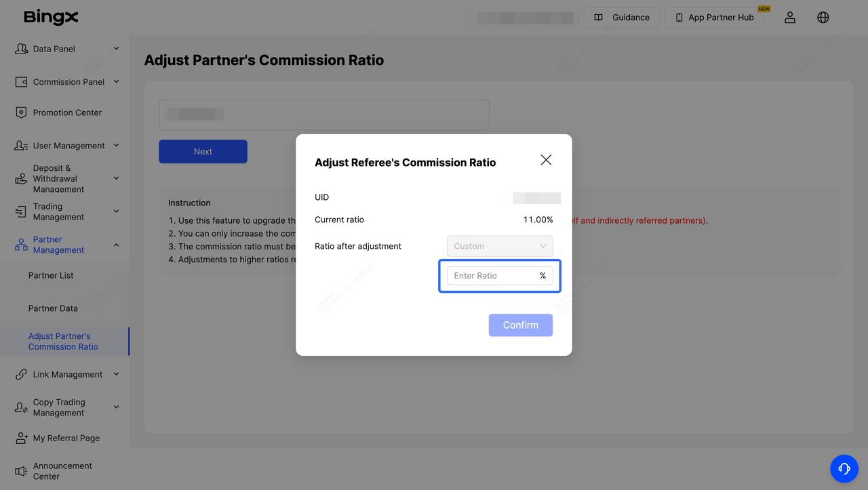Focus the Enter Ratio input field
868x490 pixels.
pos(492,276)
